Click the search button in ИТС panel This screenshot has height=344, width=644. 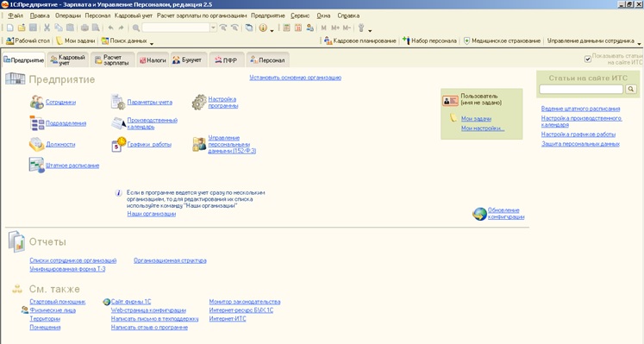click(631, 89)
